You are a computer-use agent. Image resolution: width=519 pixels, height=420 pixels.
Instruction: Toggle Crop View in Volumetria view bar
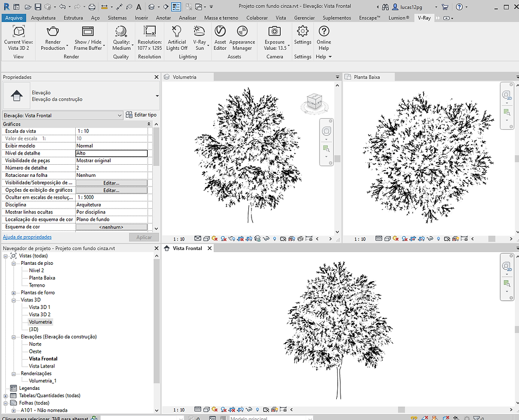coord(240,239)
